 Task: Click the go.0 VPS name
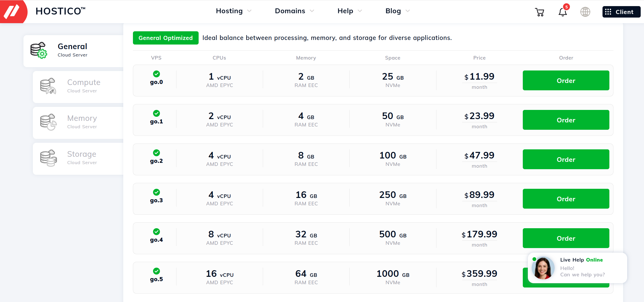[156, 82]
